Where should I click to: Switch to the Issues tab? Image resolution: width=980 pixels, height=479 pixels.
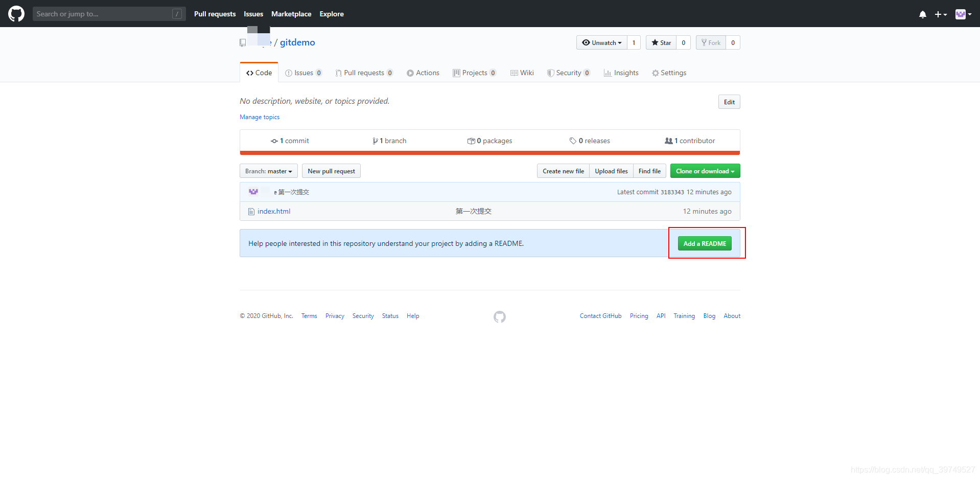point(304,73)
